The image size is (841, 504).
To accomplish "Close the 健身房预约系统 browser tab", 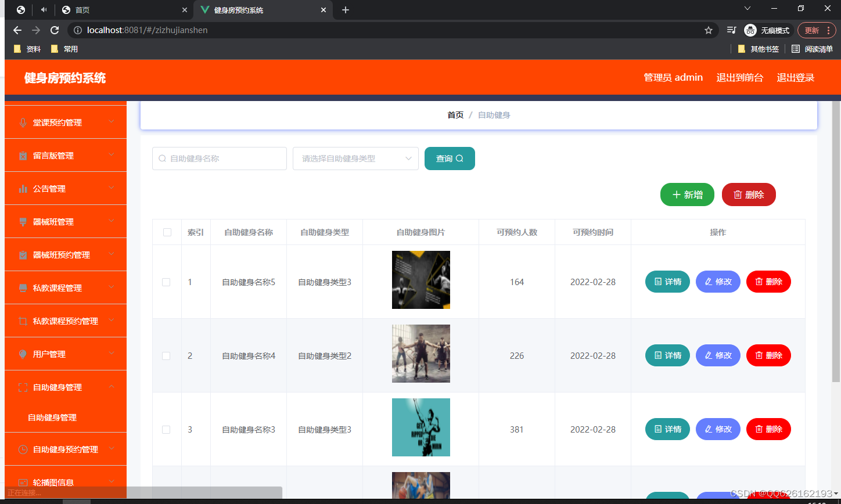I will click(324, 10).
